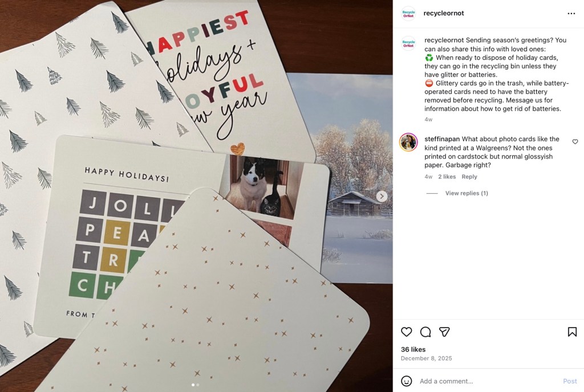Open recycleornot avatar beside caption
Screen dimensions: 584x392
coord(408,43)
